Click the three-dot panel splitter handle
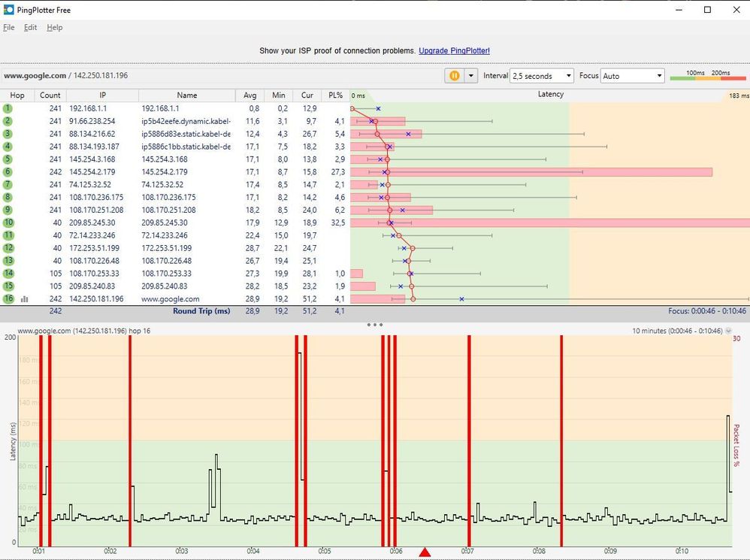The image size is (750, 560). pos(374,325)
